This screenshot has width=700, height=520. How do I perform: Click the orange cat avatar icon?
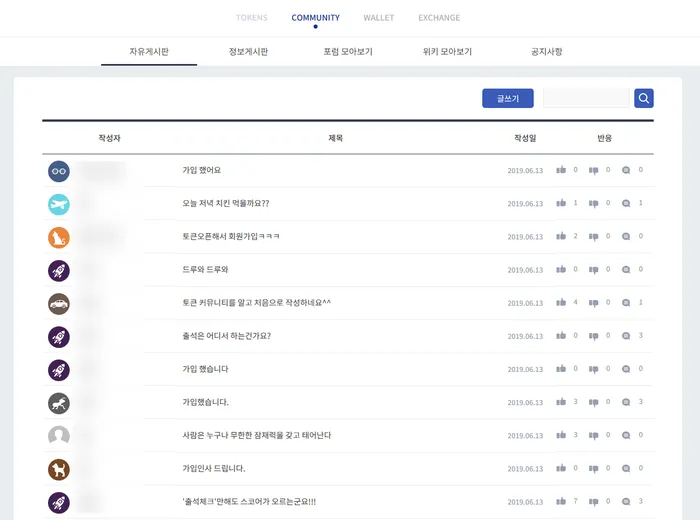click(59, 237)
